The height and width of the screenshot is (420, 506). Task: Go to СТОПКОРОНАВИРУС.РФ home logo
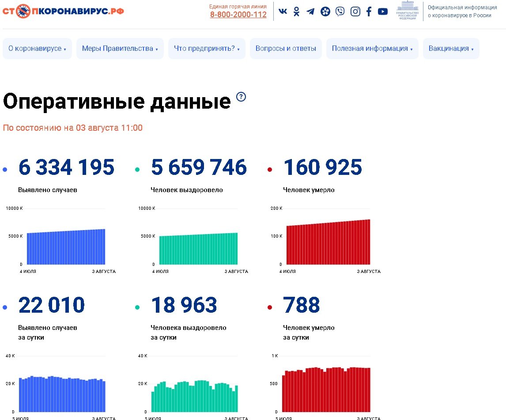click(x=63, y=11)
